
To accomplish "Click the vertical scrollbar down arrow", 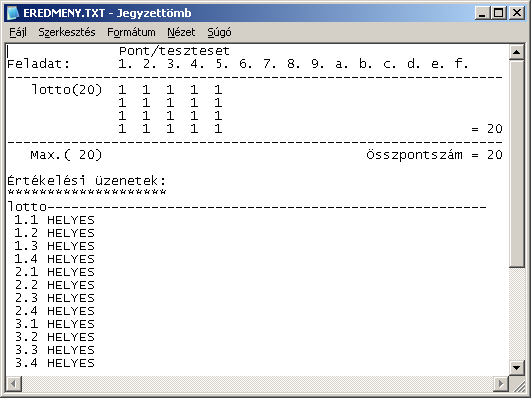I will [516, 368].
